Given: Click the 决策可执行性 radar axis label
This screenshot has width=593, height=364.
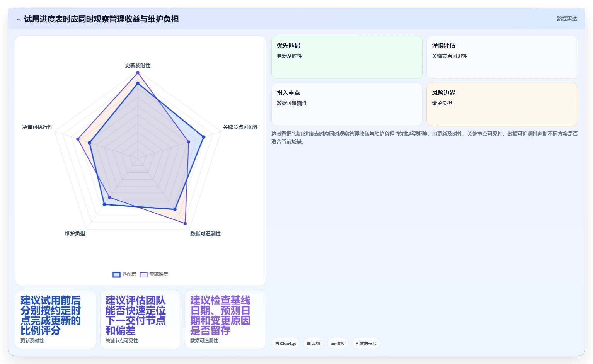Looking at the screenshot, I should coord(37,127).
